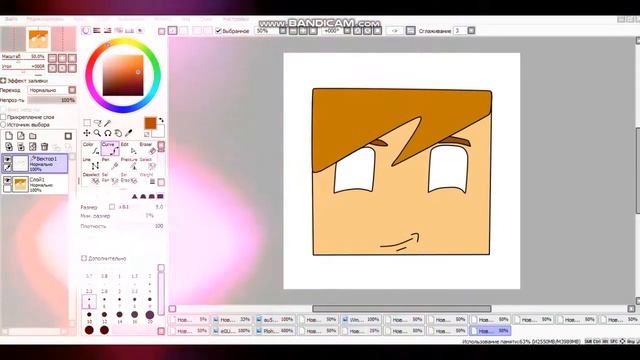The height and width of the screenshot is (360, 640).
Task: Choose the linework Eraser tool
Action: coord(147,149)
